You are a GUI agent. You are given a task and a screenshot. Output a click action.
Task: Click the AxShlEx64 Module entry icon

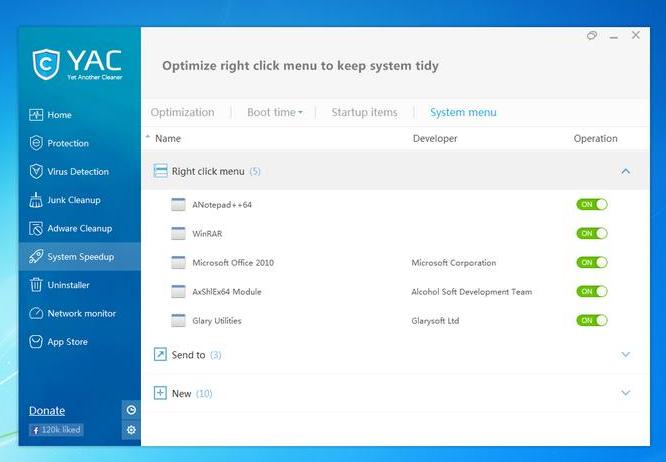coord(178,291)
